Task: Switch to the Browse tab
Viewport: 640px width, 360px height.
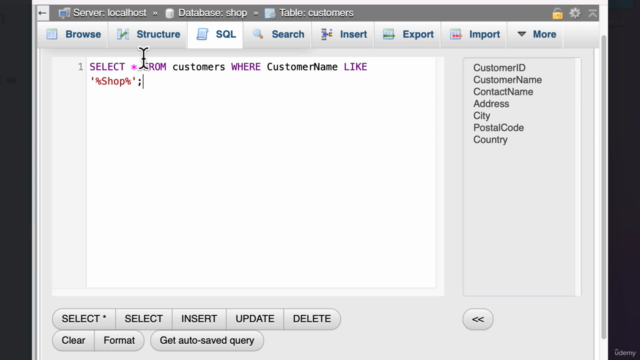Action: pos(73,34)
